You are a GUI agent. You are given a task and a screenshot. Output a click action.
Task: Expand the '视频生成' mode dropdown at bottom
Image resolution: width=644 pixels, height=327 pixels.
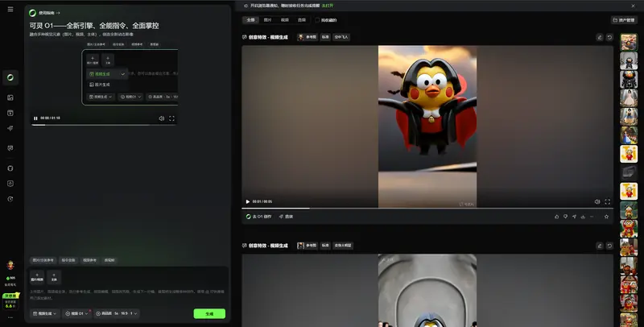point(44,313)
